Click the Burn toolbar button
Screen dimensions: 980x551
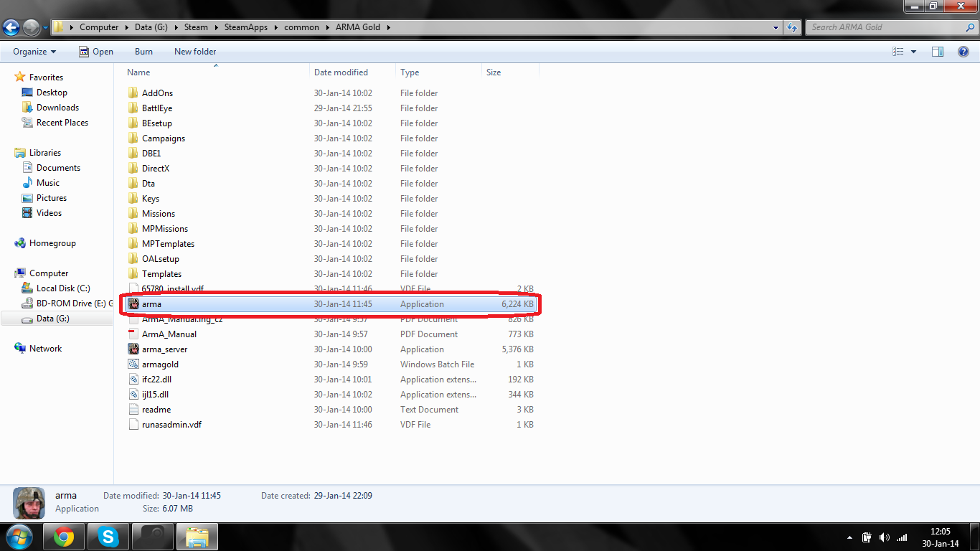pyautogui.click(x=143, y=52)
